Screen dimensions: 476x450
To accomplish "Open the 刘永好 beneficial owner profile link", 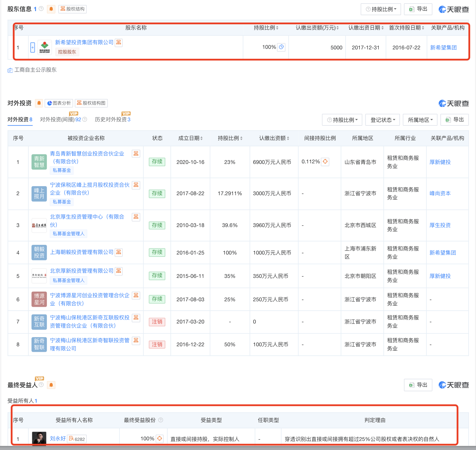I will (x=58, y=438).
